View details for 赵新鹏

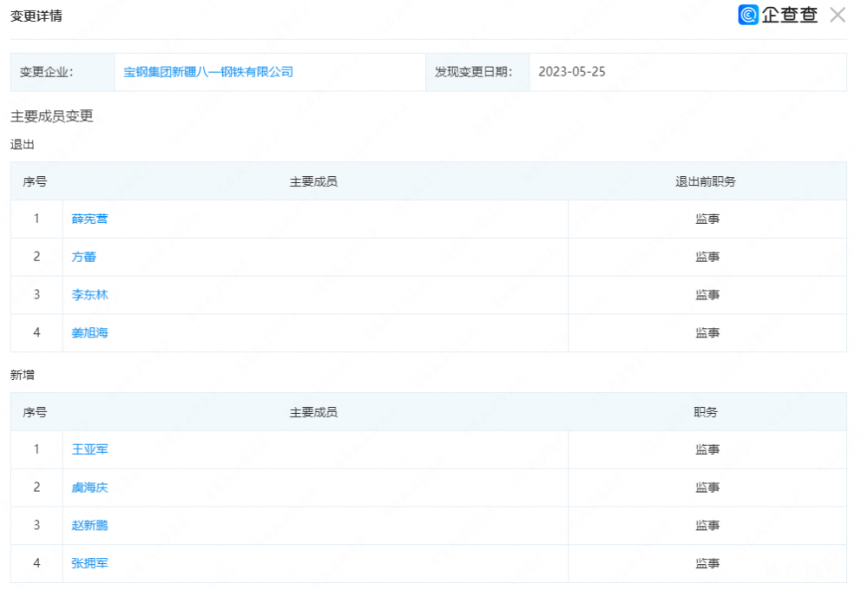pos(90,525)
